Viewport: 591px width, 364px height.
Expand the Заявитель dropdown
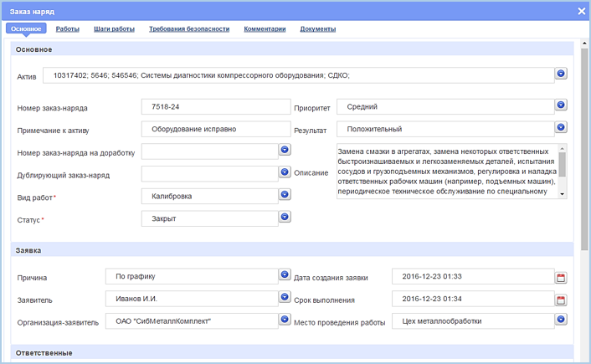[x=285, y=297]
